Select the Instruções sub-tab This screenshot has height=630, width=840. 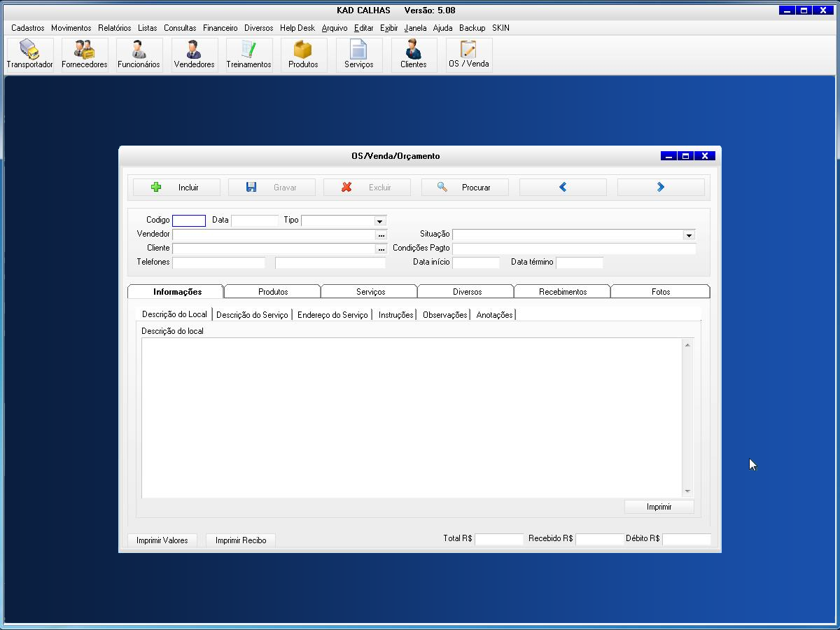click(x=395, y=315)
